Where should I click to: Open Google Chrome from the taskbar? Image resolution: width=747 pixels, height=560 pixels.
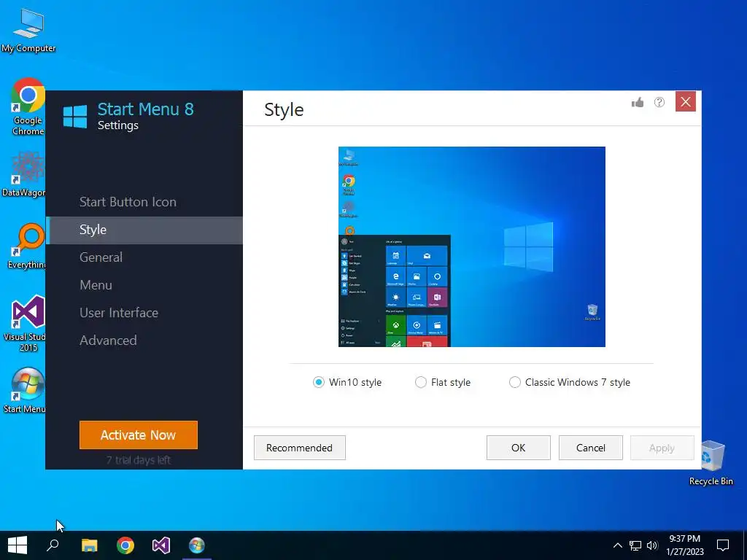click(125, 545)
